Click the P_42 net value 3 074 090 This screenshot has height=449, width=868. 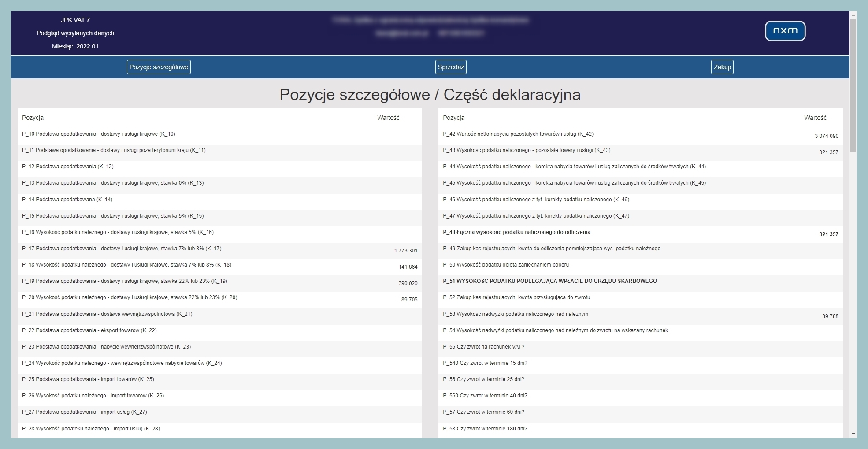pyautogui.click(x=826, y=136)
